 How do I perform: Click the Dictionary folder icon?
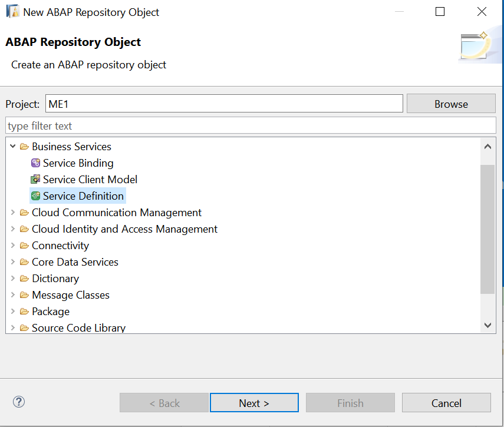[24, 279]
